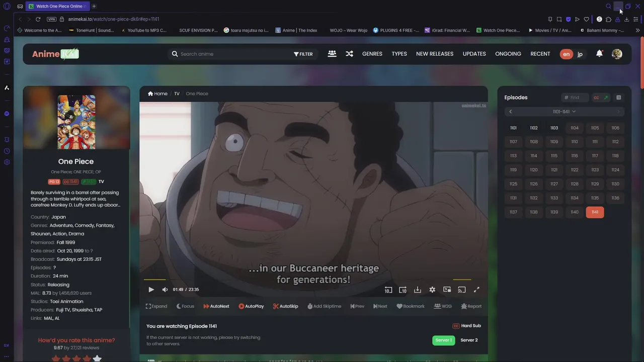Click the VPN badge in address bar

click(51, 19)
